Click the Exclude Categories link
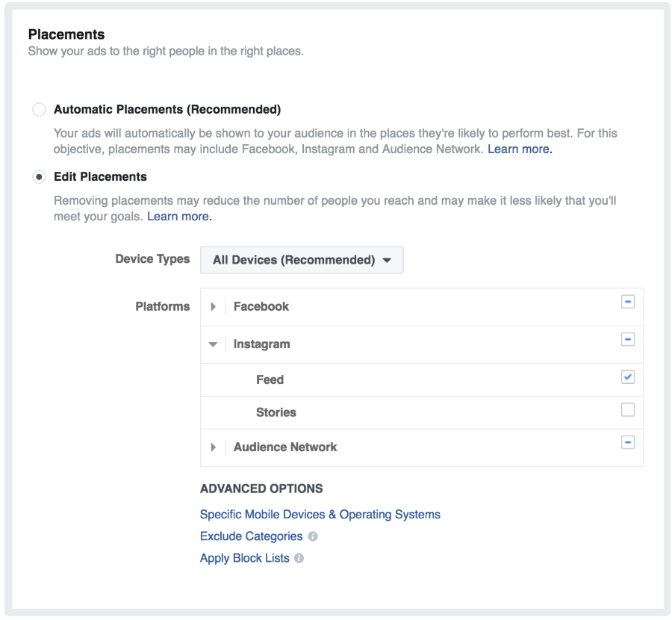This screenshot has height=620, width=672. coord(251,536)
